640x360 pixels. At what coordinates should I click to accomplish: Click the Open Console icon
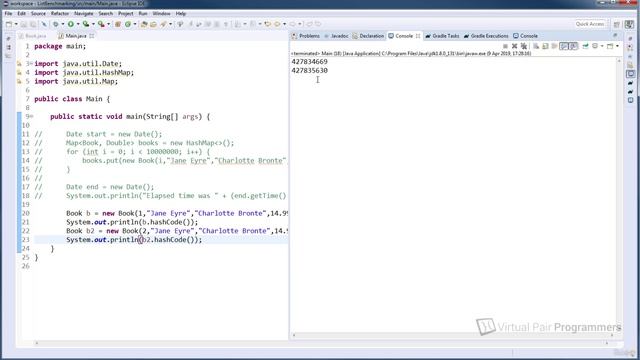pyautogui.click(x=610, y=46)
